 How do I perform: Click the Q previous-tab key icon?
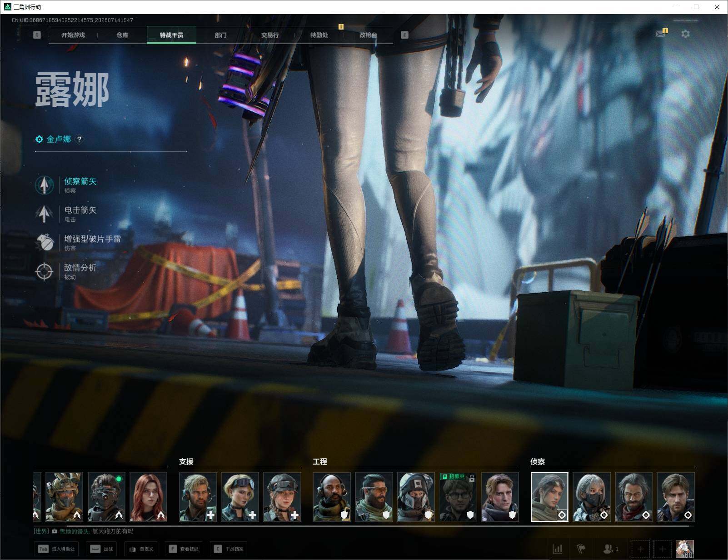pos(37,35)
